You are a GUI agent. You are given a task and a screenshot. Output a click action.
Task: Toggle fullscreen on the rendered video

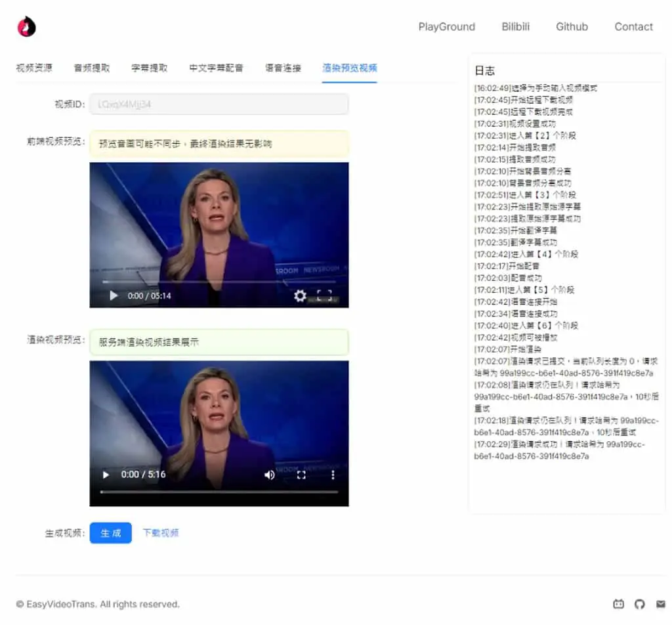point(301,475)
